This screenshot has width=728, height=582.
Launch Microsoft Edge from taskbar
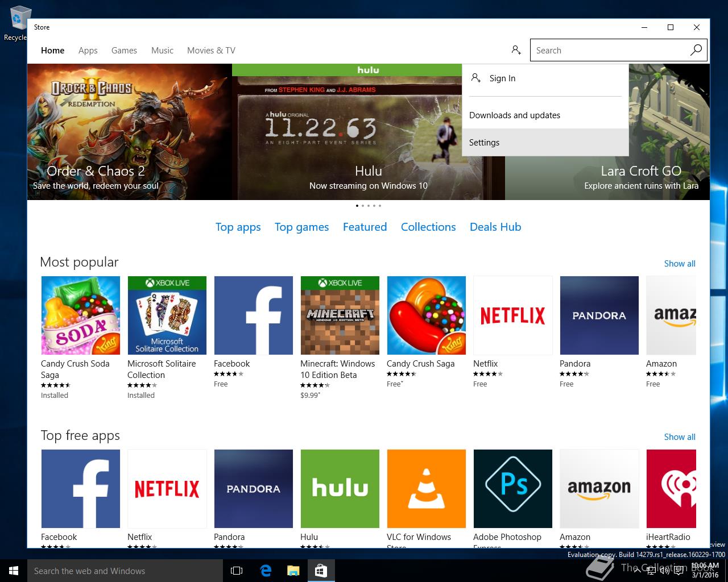point(265,571)
